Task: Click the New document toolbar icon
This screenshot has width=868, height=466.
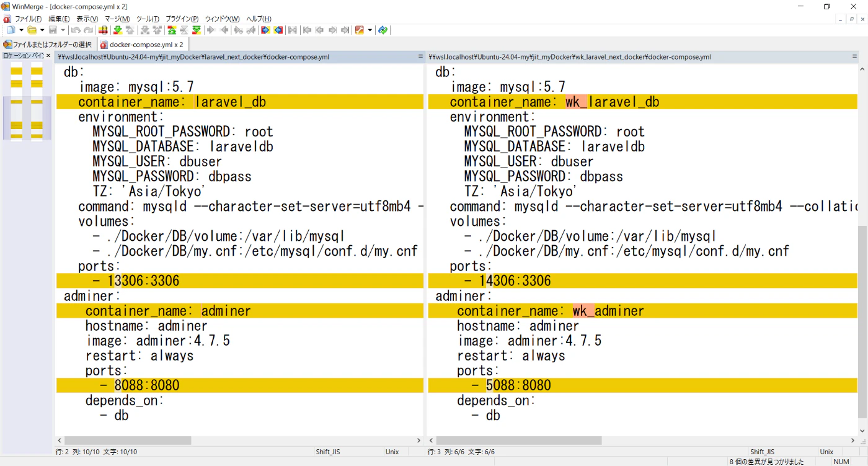Action: pyautogui.click(x=11, y=30)
